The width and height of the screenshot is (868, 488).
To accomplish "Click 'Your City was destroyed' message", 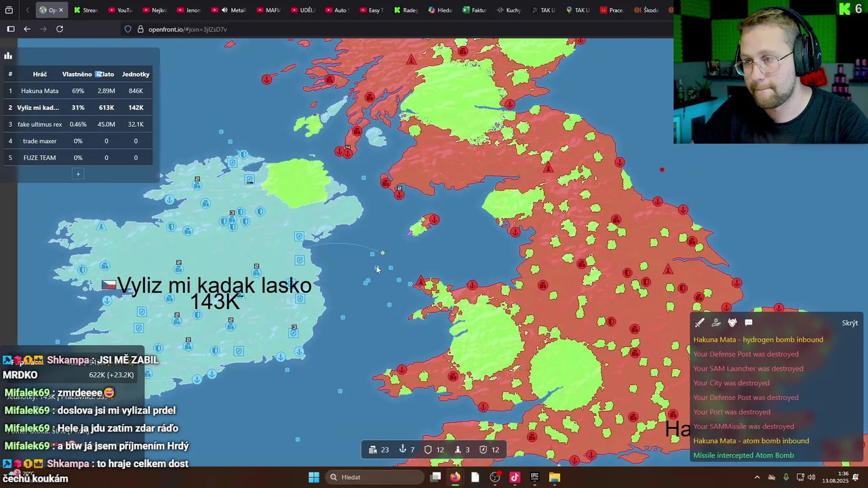I will pos(731,383).
